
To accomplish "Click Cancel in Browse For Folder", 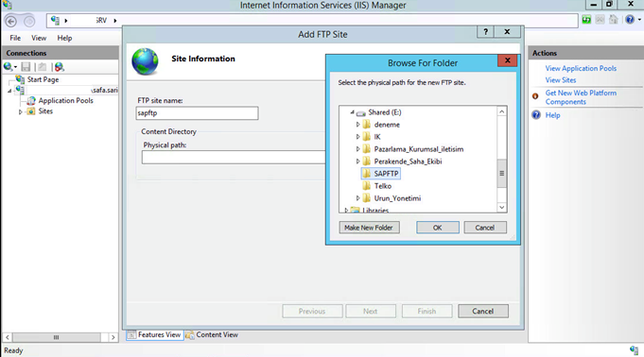I will point(485,228).
